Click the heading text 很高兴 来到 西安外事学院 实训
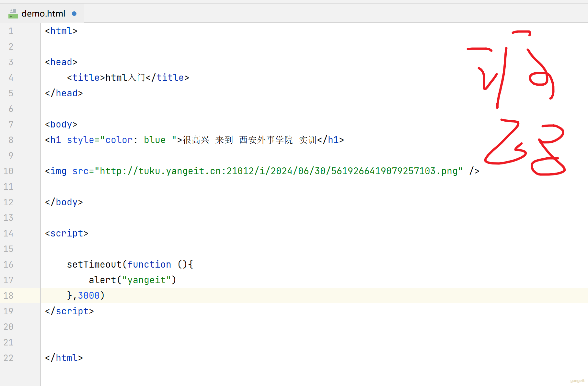Screen dimensions: 588x386 click(249, 140)
